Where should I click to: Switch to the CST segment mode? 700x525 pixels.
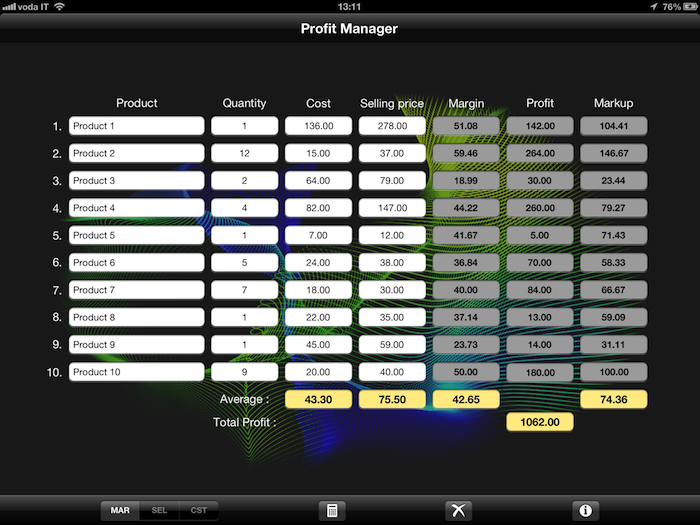coord(199,510)
